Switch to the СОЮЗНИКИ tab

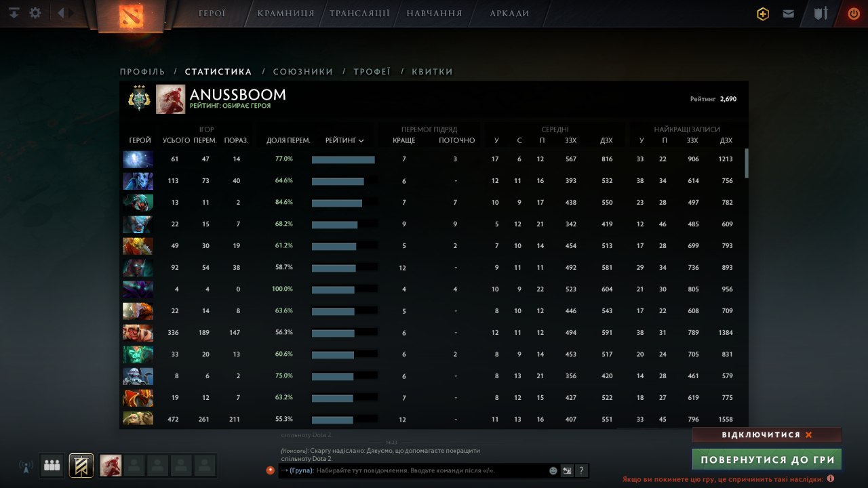tap(303, 71)
